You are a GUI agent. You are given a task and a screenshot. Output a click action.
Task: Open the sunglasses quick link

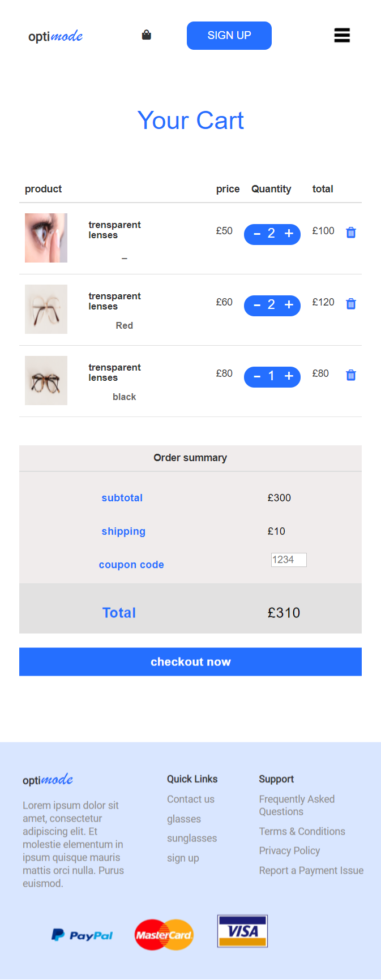point(192,838)
